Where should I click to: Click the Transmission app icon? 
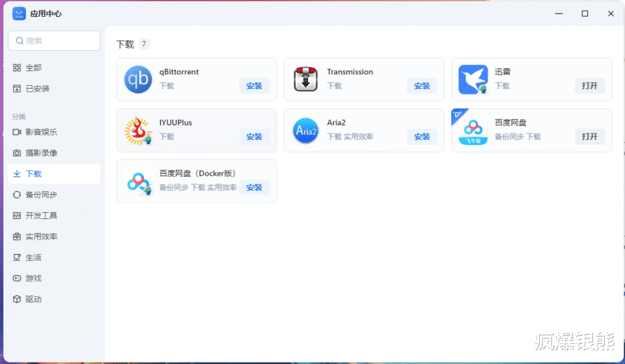(306, 79)
